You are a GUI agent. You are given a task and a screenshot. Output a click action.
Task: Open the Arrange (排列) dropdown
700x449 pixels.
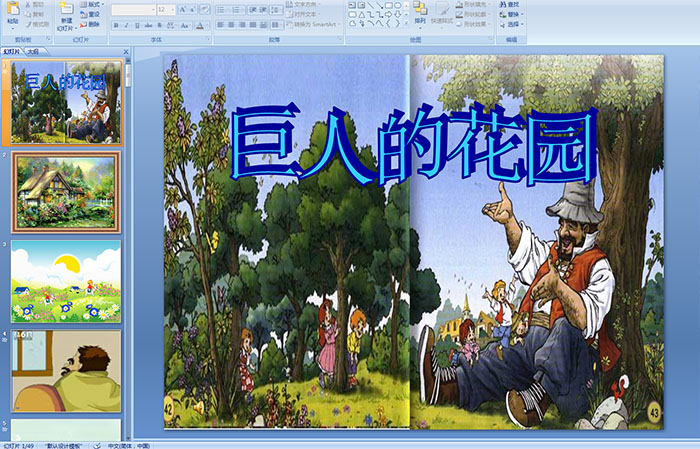coord(420,13)
